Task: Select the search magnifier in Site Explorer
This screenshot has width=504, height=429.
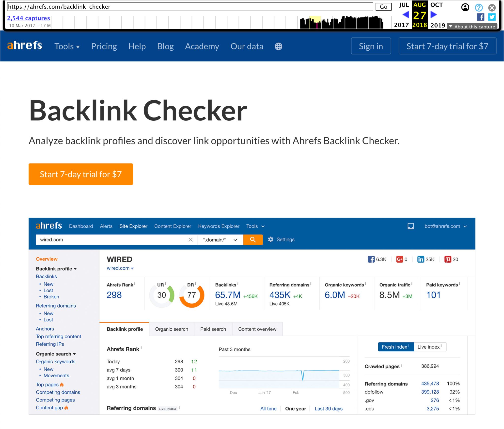Action: (253, 239)
